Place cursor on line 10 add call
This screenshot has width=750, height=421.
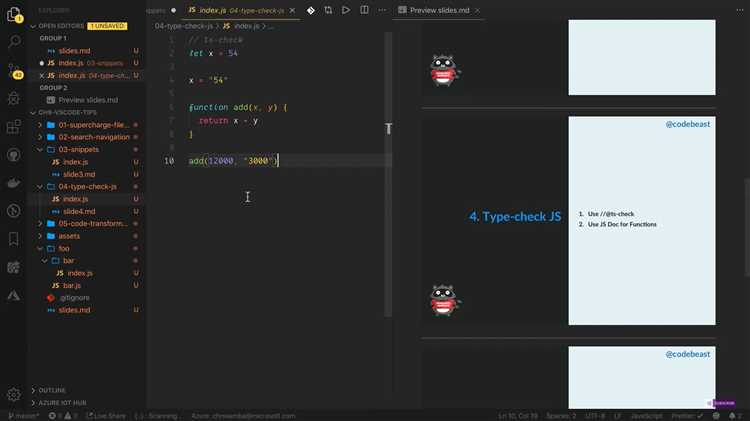[233, 161]
